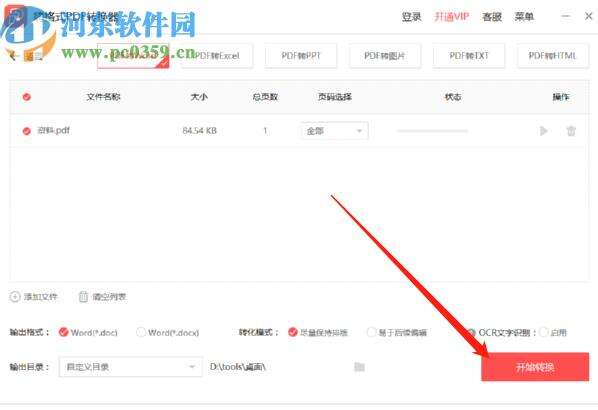Viewport: 598px width, 410px height.
Task: Open the page selection dropdown showing 全部
Action: 334,131
